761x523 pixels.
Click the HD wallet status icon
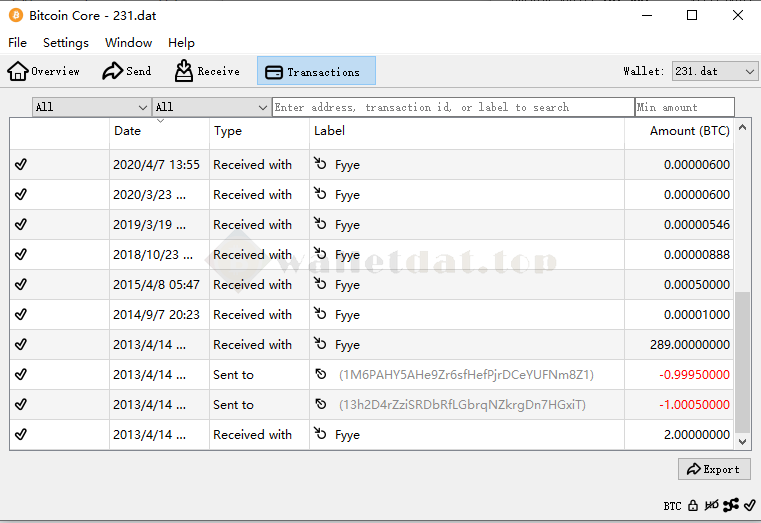[712, 506]
